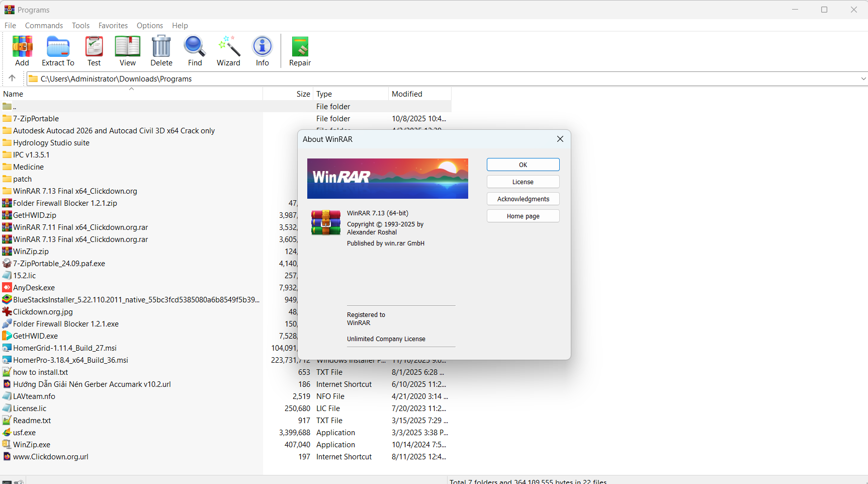Select the Readme.txt file
Image resolution: width=868 pixels, height=484 pixels.
click(x=32, y=420)
